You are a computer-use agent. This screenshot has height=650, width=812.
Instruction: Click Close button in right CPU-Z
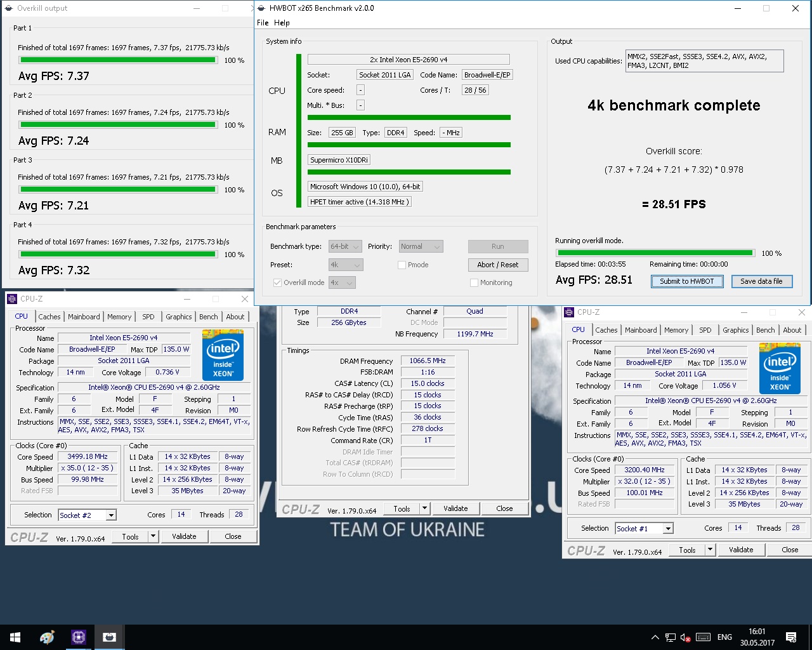pyautogui.click(x=790, y=550)
